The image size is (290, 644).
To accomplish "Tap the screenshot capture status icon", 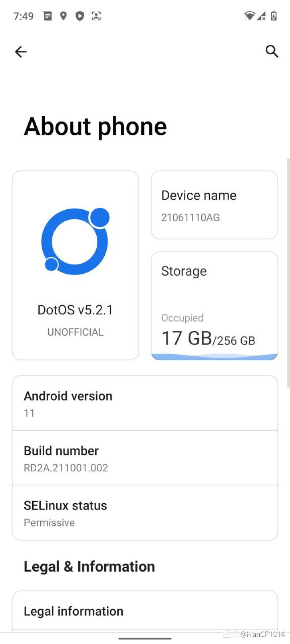I will click(x=96, y=16).
